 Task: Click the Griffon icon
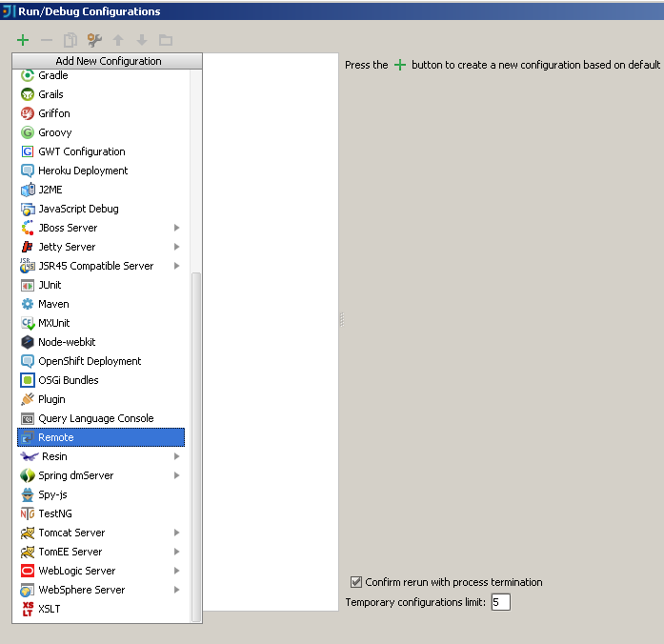[28, 113]
